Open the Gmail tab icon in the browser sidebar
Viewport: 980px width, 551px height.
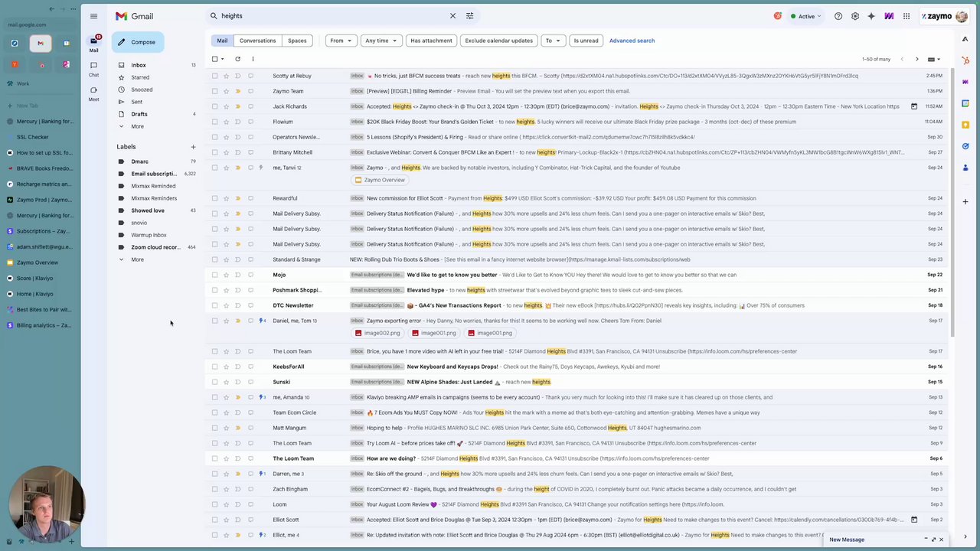pos(41,44)
